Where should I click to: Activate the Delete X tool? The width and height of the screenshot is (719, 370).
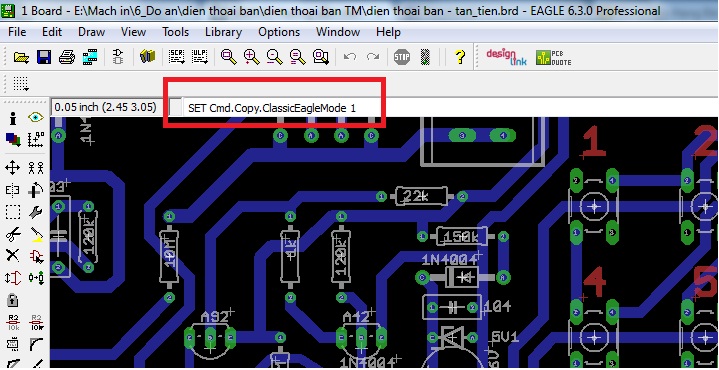[12, 255]
